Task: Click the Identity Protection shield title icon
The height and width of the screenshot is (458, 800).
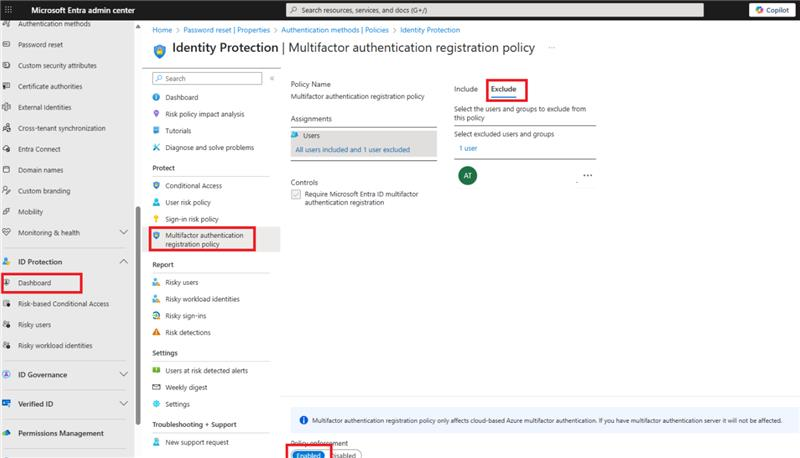Action: click(160, 51)
